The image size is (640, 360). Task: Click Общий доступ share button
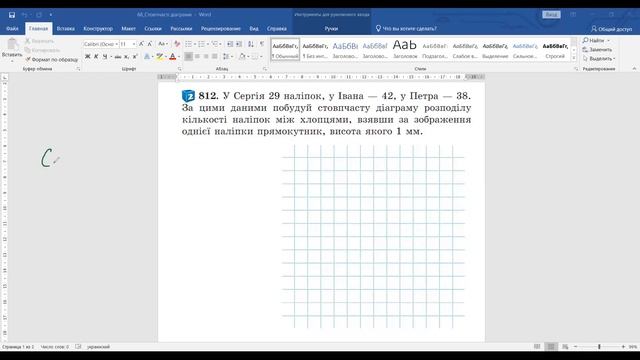click(x=611, y=29)
